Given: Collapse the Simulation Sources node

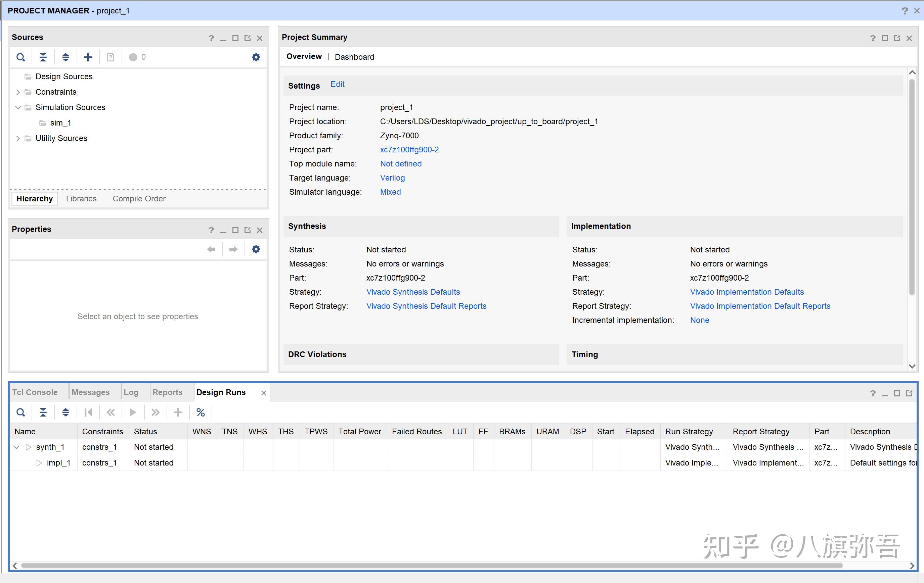Looking at the screenshot, I should point(18,107).
